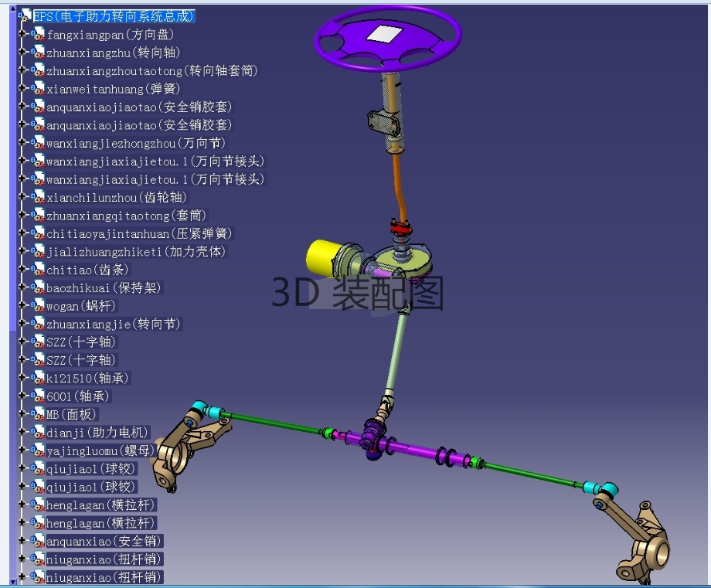711x588 pixels.
Task: Expand the zhuanxiangqitaotong (套筒) node
Action: pyautogui.click(x=22, y=215)
